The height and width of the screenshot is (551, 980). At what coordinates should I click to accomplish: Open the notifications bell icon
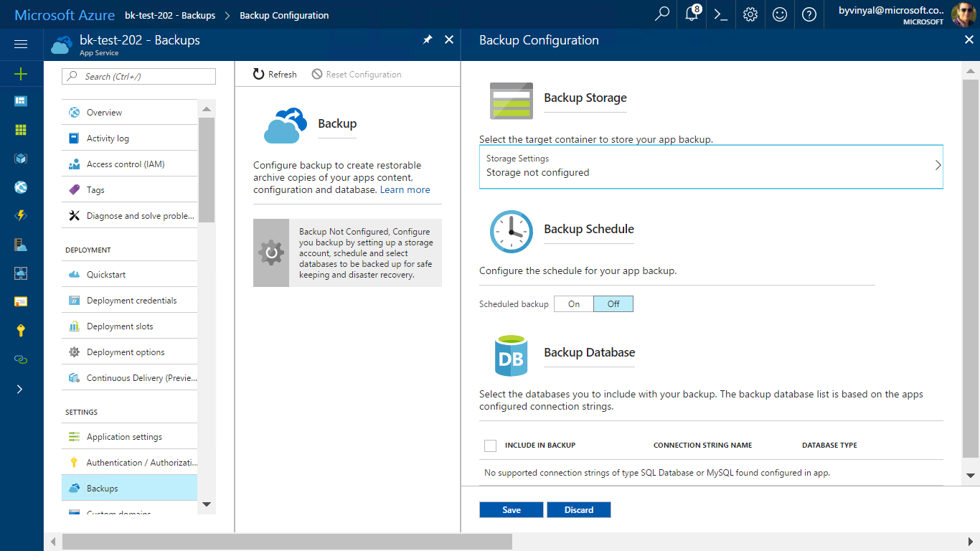pos(692,14)
